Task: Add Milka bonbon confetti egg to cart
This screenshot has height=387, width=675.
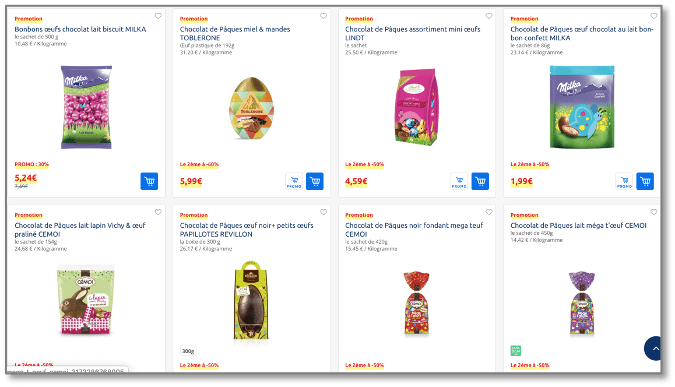Action: coord(645,181)
